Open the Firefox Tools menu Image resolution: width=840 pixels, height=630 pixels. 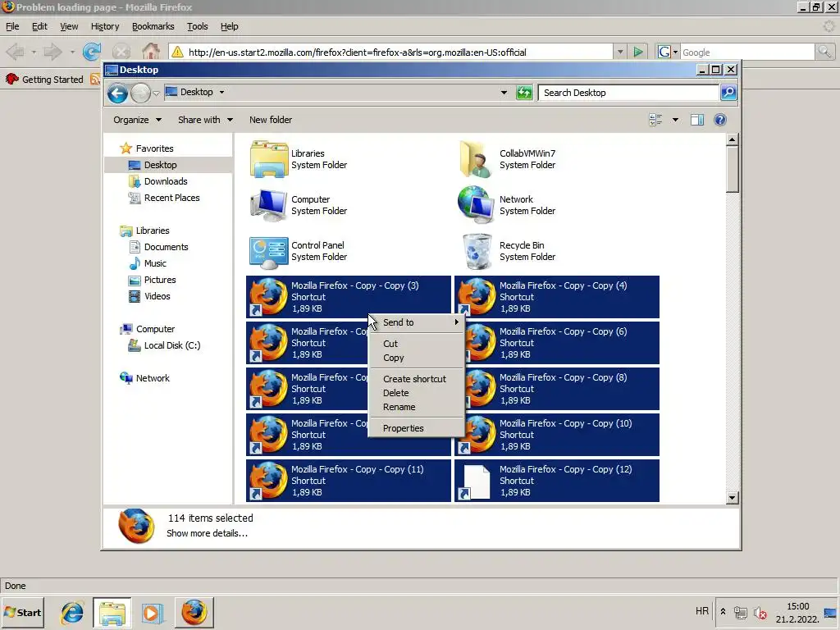(x=197, y=26)
